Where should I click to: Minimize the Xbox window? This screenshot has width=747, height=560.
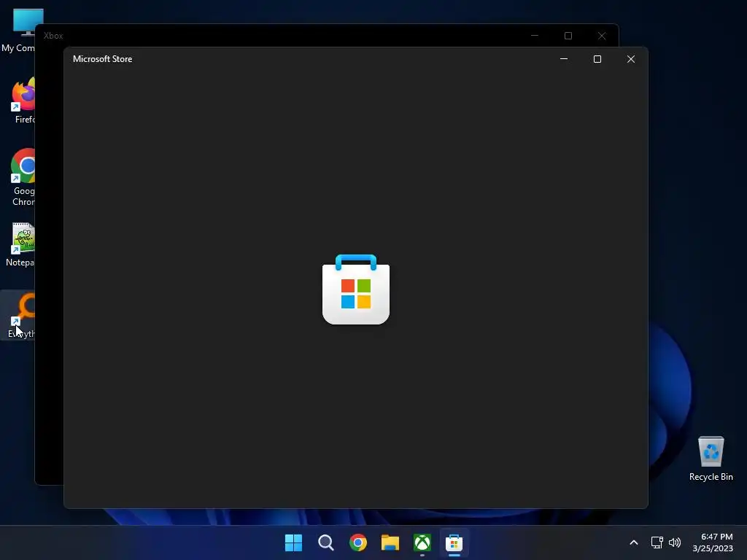pos(535,36)
